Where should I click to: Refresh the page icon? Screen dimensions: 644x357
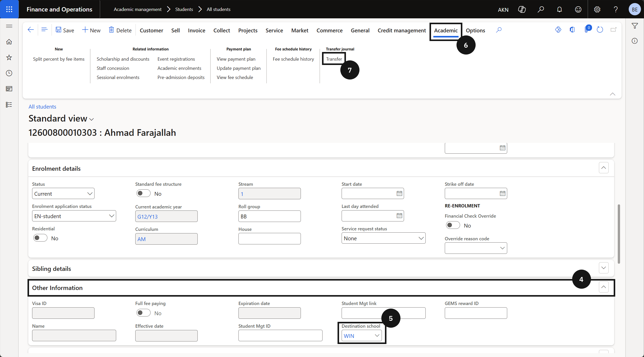[600, 30]
